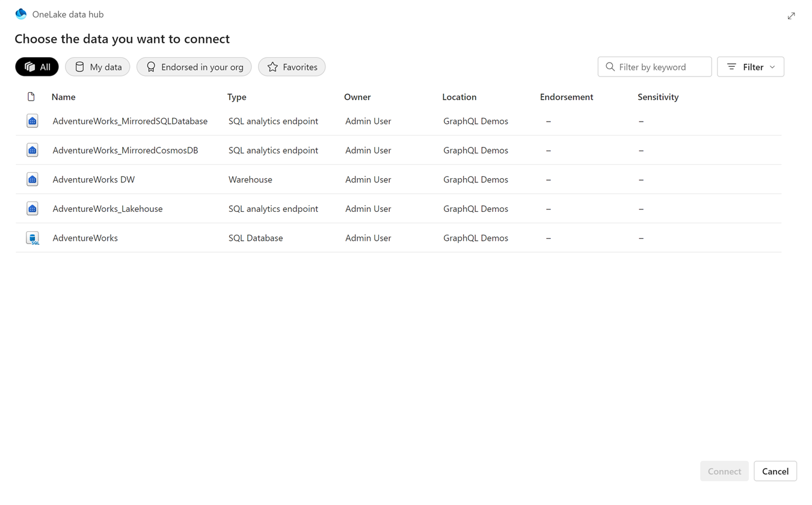Click the AdventureWorks SQL Database icon
Screen dimensions: 812x505
32,238
